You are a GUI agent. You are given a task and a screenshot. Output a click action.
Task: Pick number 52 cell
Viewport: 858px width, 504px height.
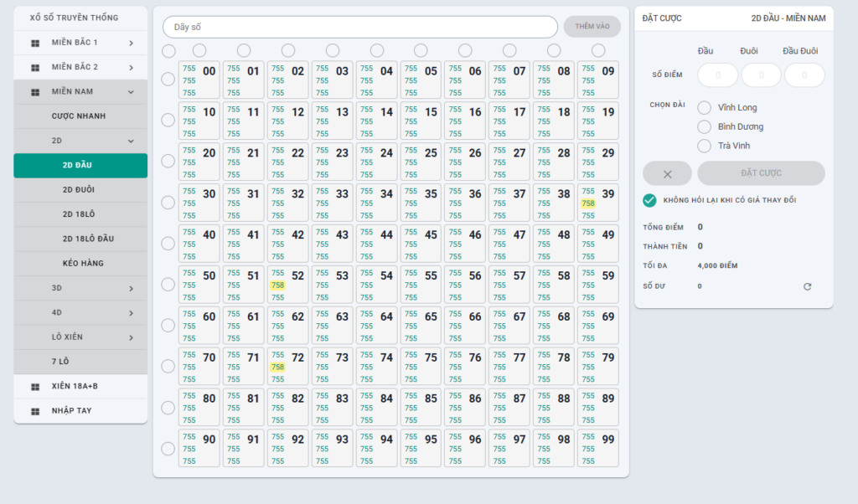coord(288,285)
